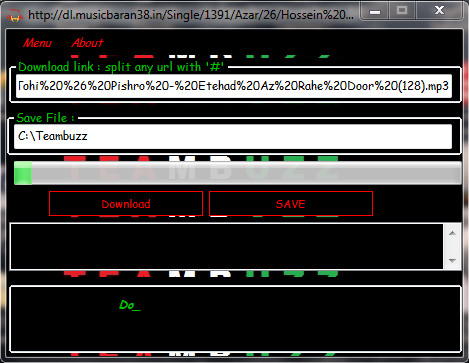This screenshot has height=363, width=469.
Task: Open the Menu item
Action: click(37, 43)
